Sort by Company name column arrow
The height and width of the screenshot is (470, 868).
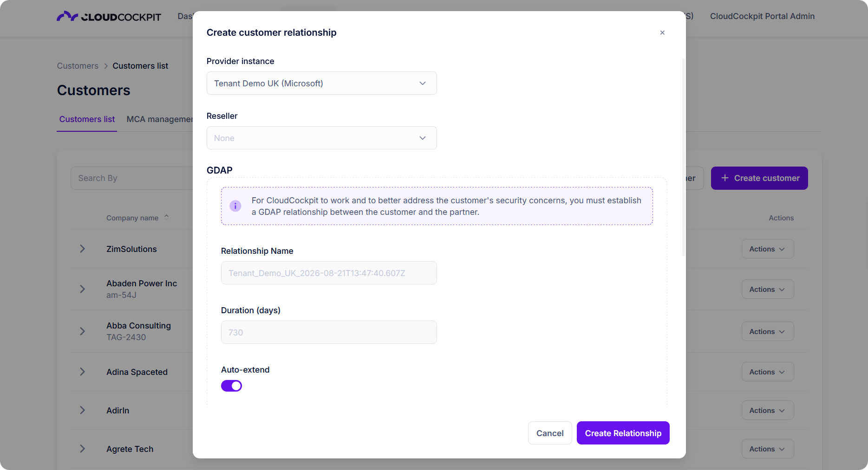pyautogui.click(x=166, y=218)
